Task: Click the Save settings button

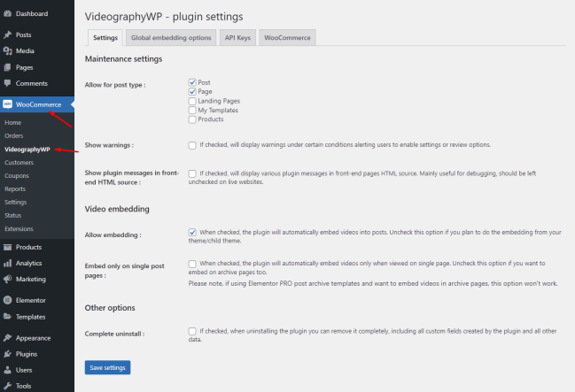Action: [x=107, y=367]
